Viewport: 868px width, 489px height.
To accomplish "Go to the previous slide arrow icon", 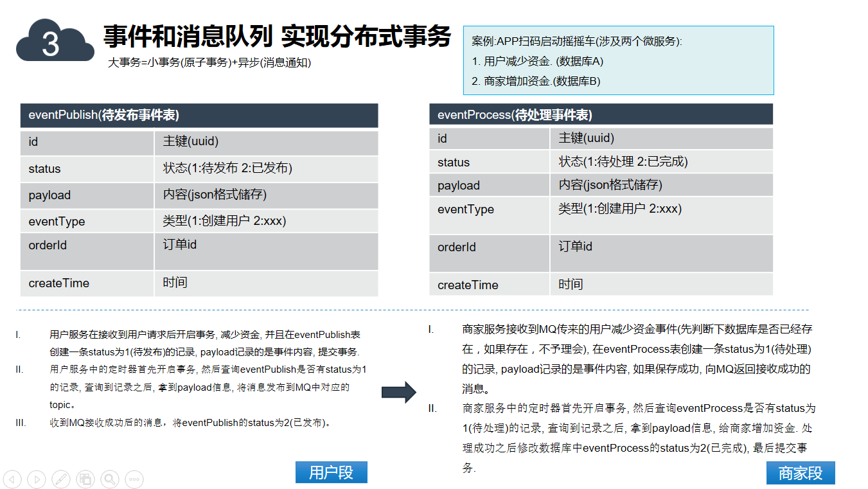I will pyautogui.click(x=12, y=479).
